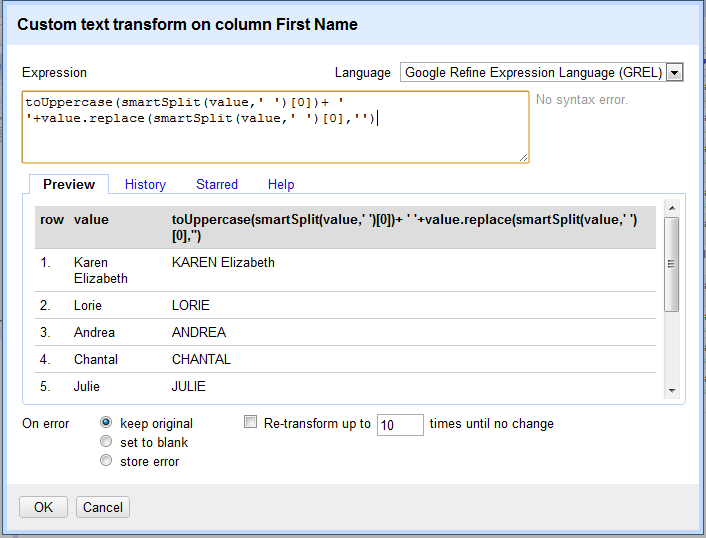The image size is (706, 538).
Task: Click the Google Refine Expression Language combo box
Action: tap(542, 72)
